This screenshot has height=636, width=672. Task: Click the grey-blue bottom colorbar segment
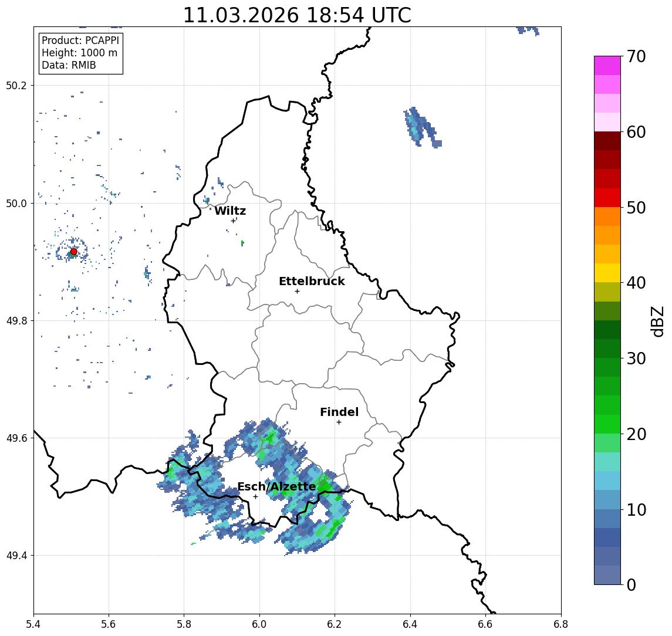607,575
